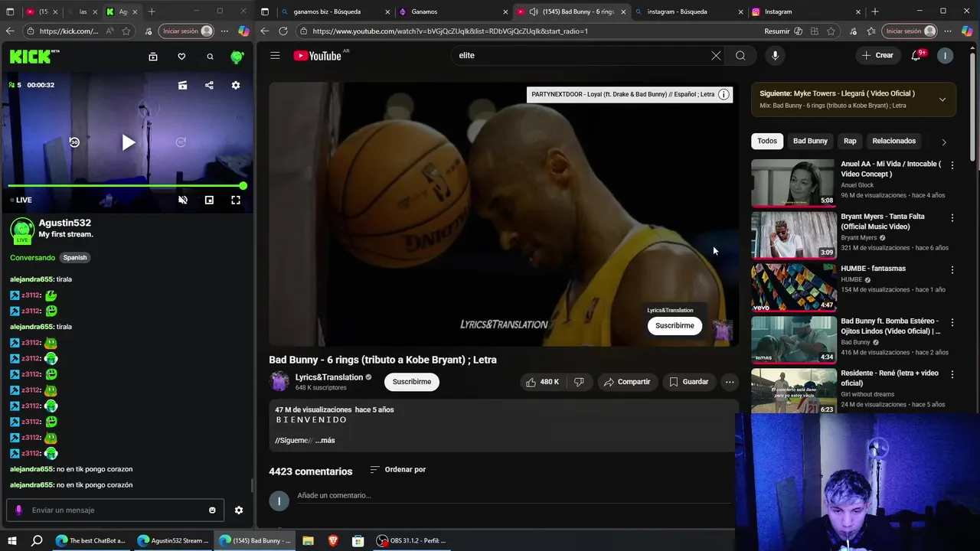Share the Kick stream
This screenshot has height=551, width=980.
(x=209, y=85)
